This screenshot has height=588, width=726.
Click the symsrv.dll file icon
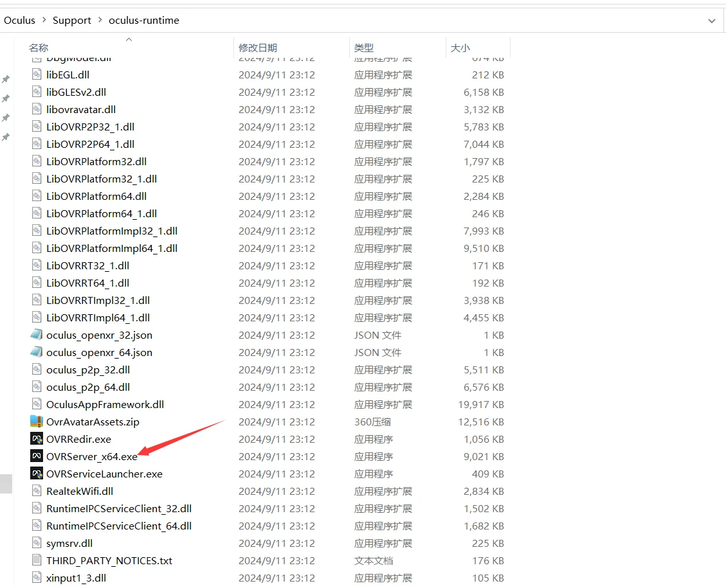pos(37,543)
